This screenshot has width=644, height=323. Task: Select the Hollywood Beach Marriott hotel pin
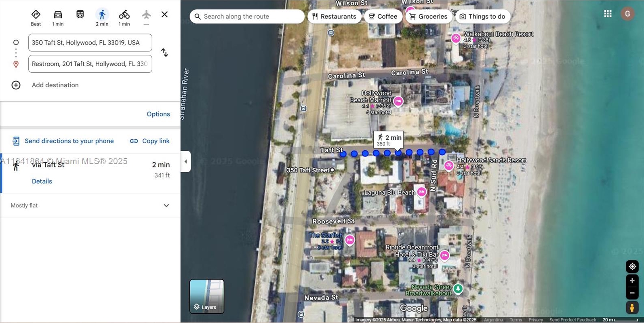tap(398, 101)
